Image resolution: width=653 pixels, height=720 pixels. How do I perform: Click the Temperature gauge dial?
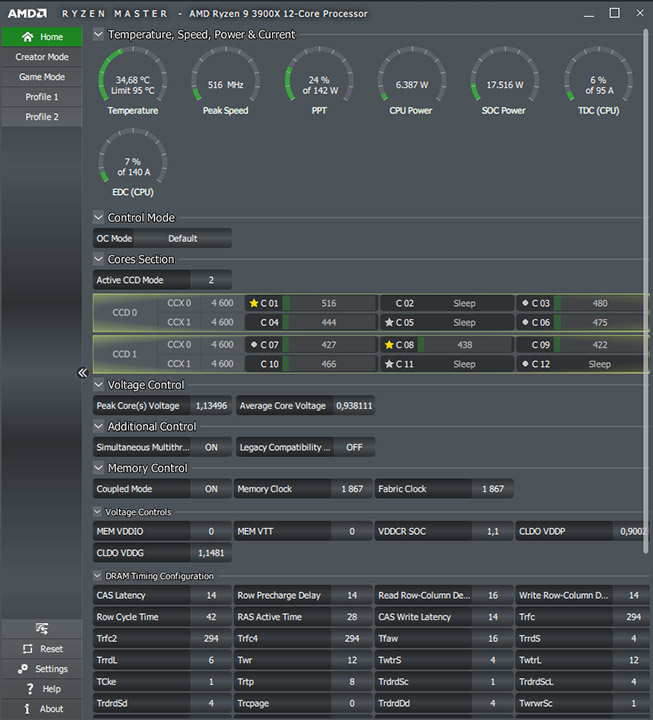click(x=133, y=75)
